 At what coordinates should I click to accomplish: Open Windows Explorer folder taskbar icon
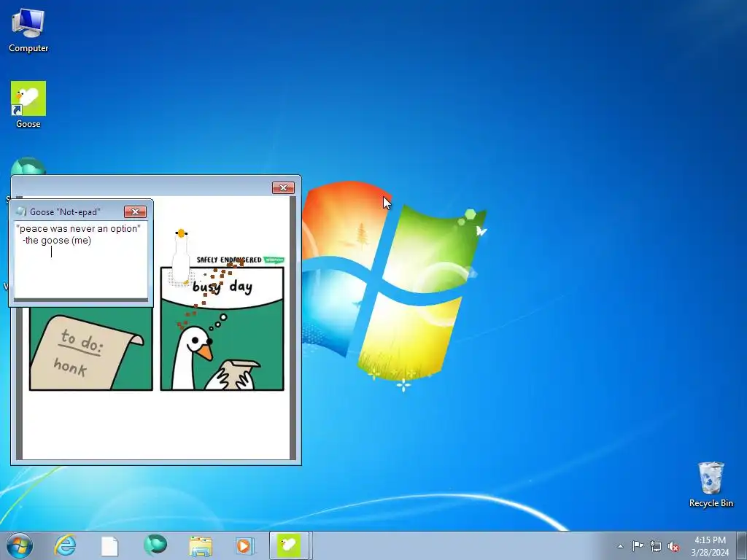pyautogui.click(x=200, y=545)
